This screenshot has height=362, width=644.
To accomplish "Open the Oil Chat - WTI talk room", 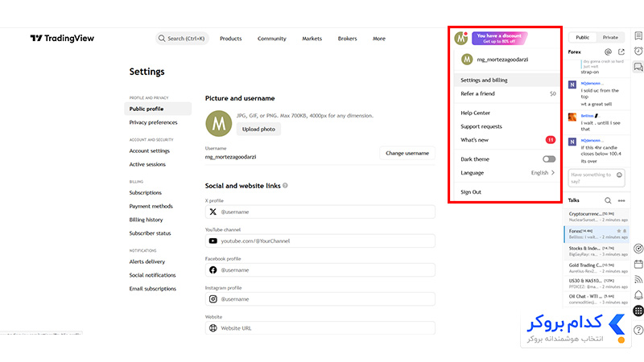I will click(597, 299).
